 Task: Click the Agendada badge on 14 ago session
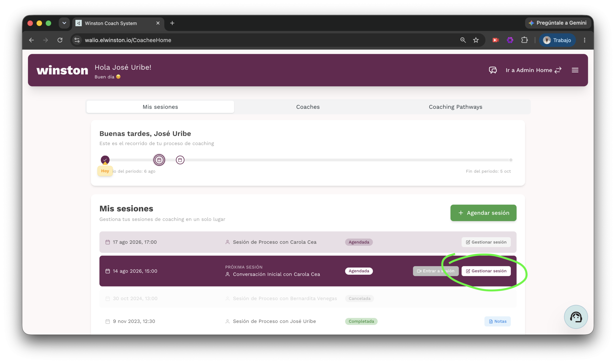point(359,271)
